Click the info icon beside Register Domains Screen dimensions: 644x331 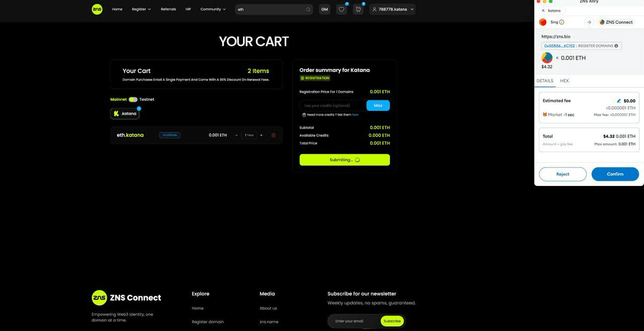point(616,46)
